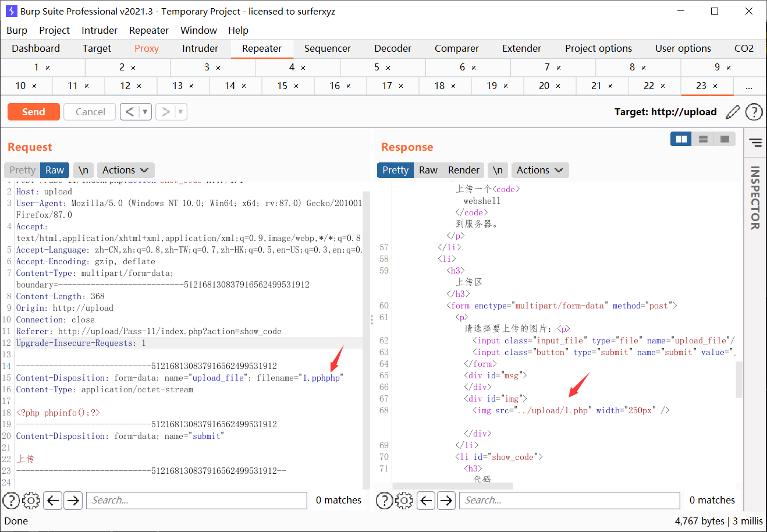Open request search settings gear icon
This screenshot has height=532, width=767.
point(31,500)
